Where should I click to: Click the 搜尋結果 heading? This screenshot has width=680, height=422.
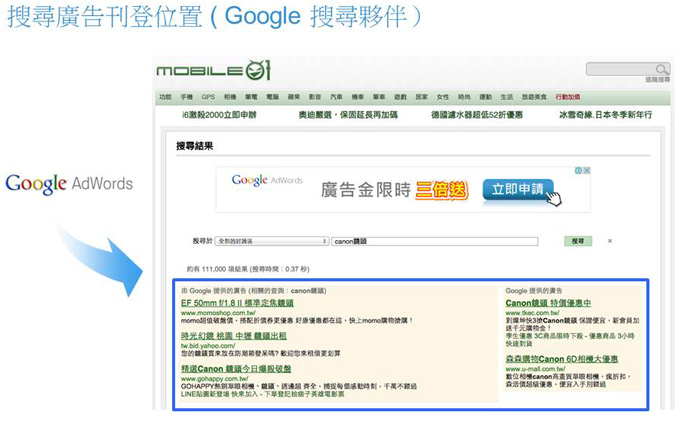click(195, 146)
